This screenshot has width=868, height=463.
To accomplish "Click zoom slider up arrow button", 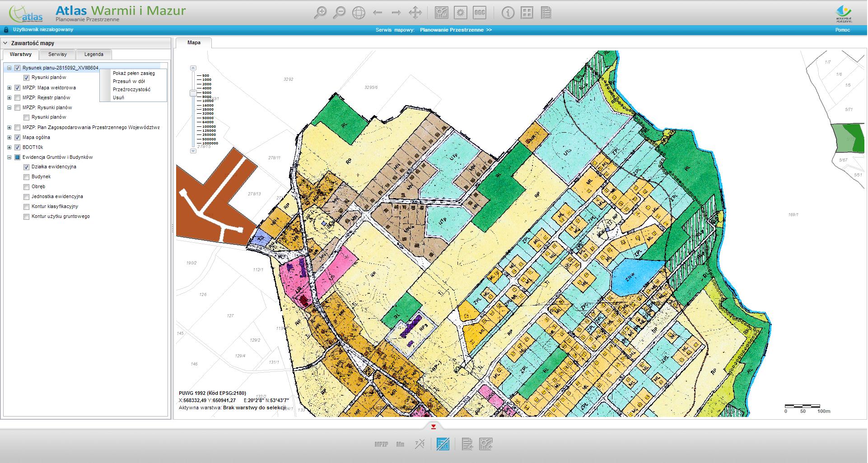I will (193, 68).
